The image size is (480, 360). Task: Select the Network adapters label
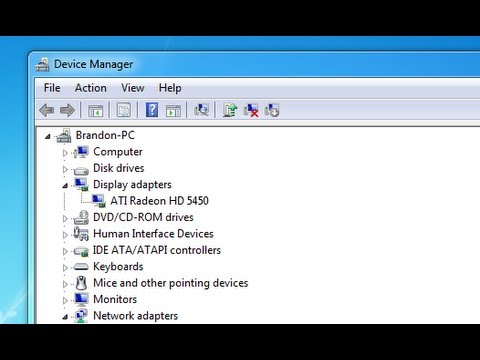click(136, 316)
